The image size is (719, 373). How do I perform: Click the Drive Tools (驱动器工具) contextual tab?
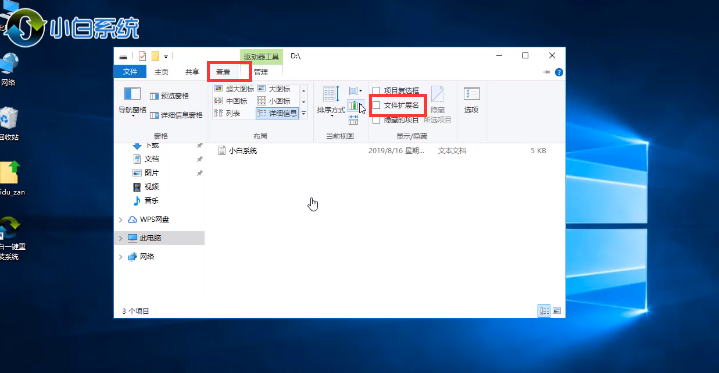tap(261, 57)
